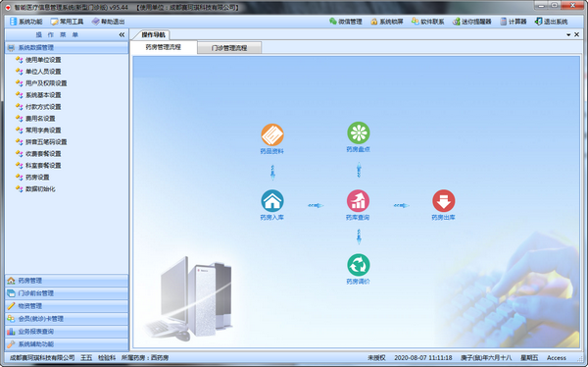
Task: Expand the 系统辅助功能 section
Action: [67, 344]
